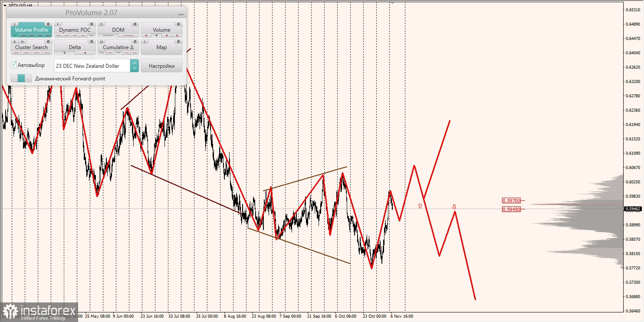Screen dimensions: 644x322
Task: Minimize the ProVolume 2.07 panel
Action: [181, 14]
